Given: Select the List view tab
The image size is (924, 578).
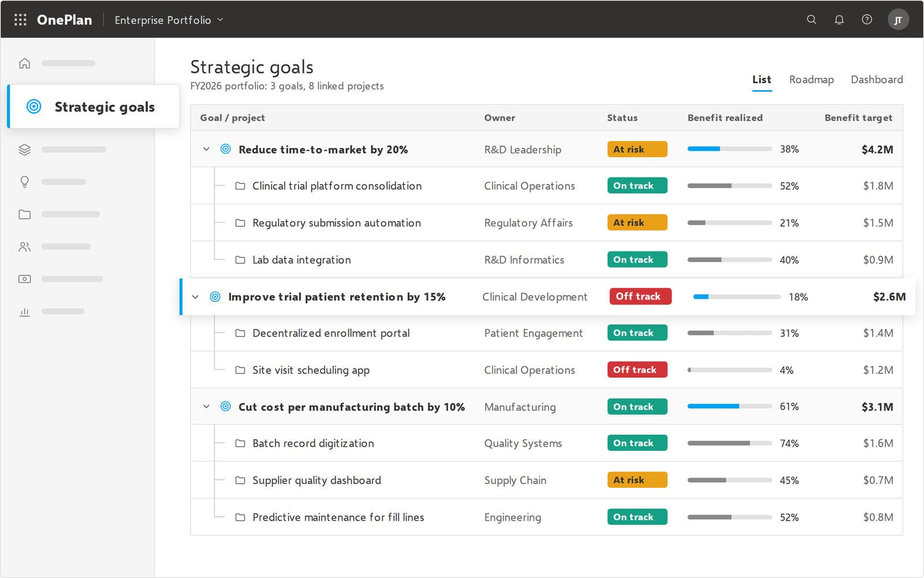Looking at the screenshot, I should 762,80.
